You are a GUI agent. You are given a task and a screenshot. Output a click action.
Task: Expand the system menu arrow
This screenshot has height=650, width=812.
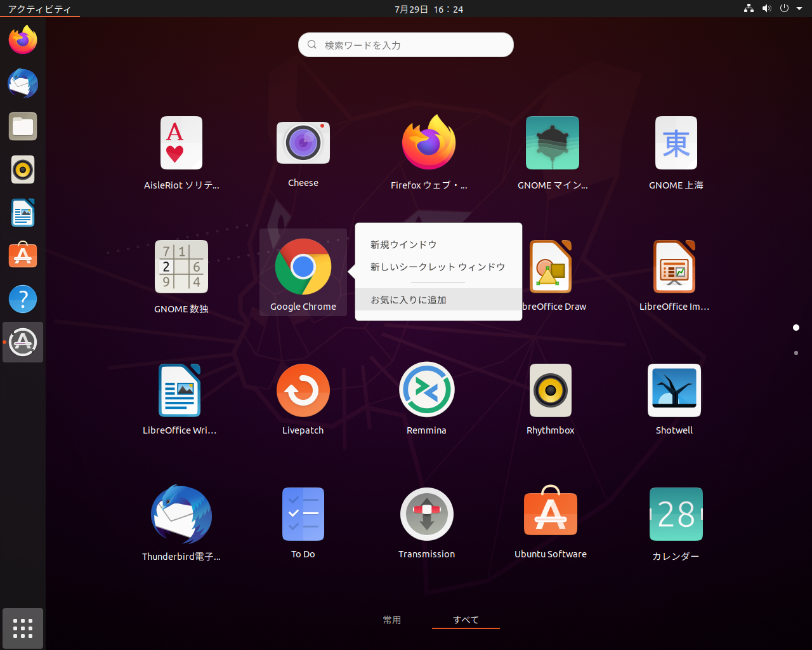799,9
